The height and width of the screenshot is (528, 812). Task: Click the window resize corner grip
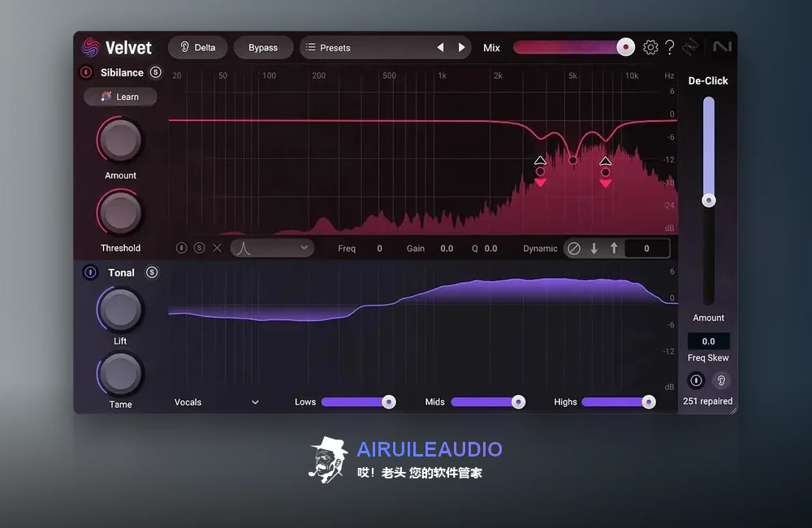click(x=733, y=410)
